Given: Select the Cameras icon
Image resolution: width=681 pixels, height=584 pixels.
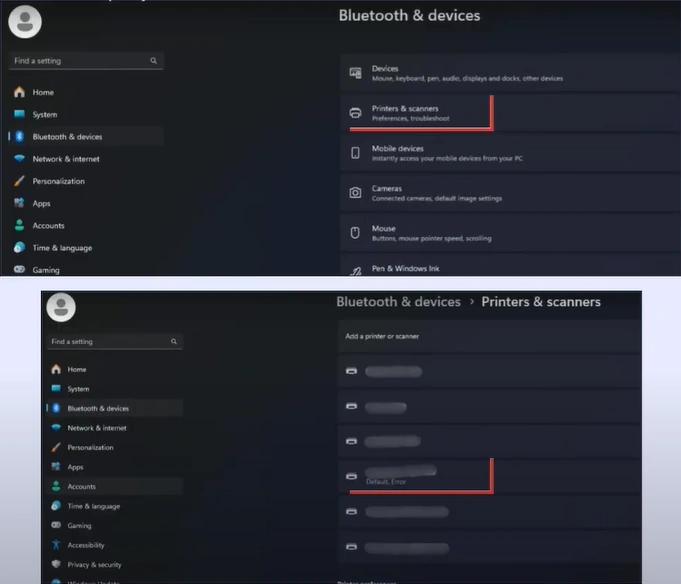Looking at the screenshot, I should click(355, 192).
